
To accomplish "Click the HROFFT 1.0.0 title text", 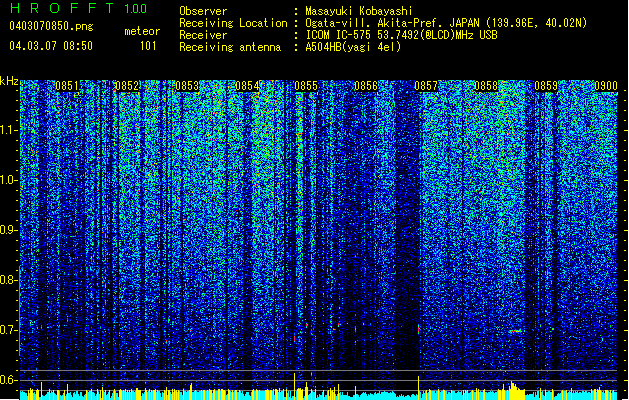I will [78, 8].
